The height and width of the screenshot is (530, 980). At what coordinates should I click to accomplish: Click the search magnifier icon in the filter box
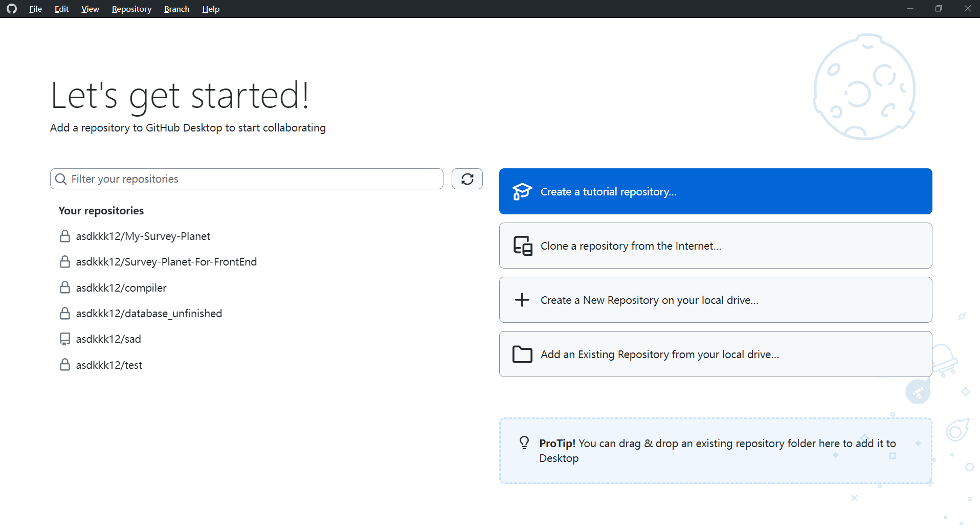(x=61, y=179)
